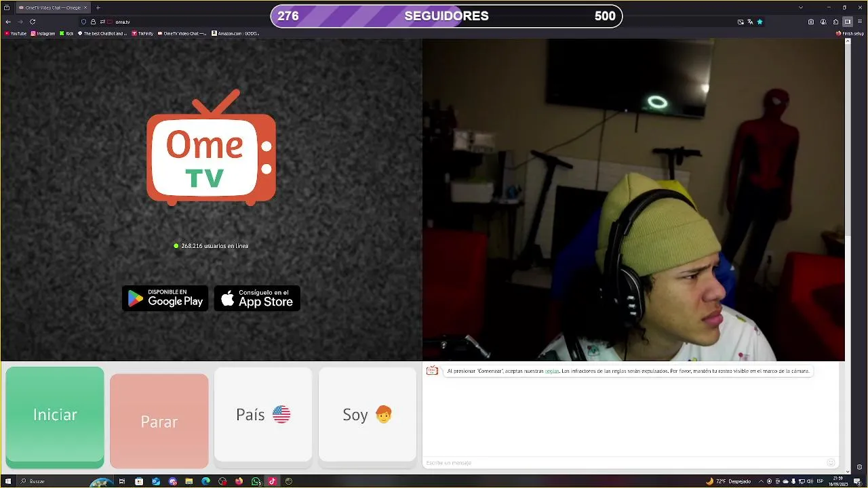Click the page's vertical scrollbar
The height and width of the screenshot is (488, 868).
[848, 256]
